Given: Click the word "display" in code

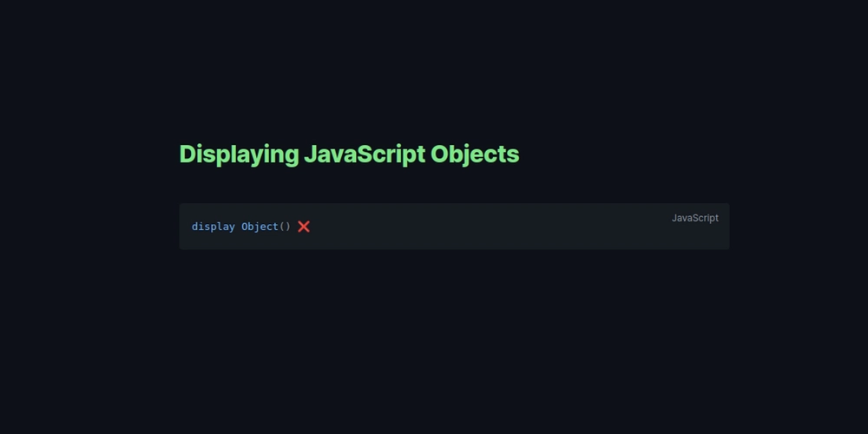Looking at the screenshot, I should point(214,227).
